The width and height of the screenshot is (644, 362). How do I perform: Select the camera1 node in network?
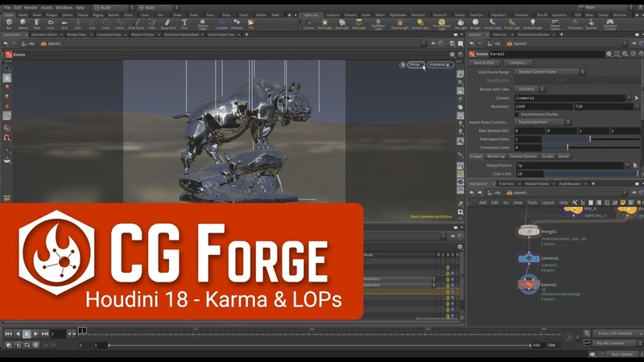[x=529, y=258]
